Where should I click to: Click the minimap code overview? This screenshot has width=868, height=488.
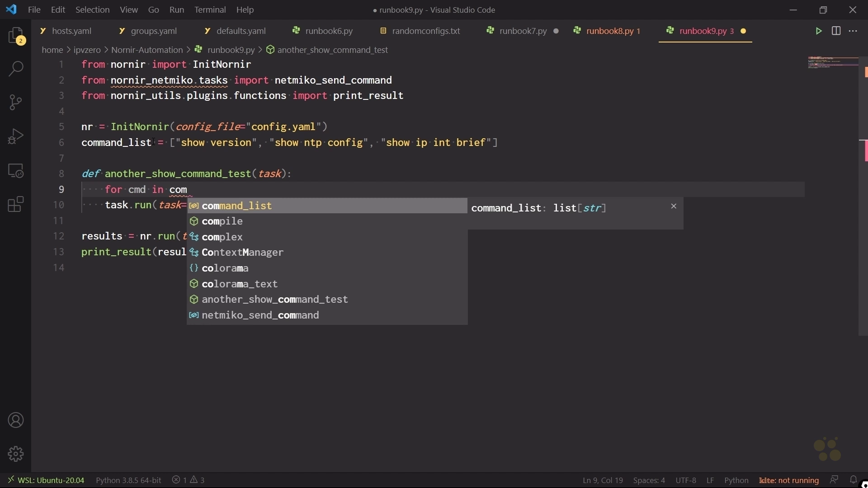[x=833, y=63]
